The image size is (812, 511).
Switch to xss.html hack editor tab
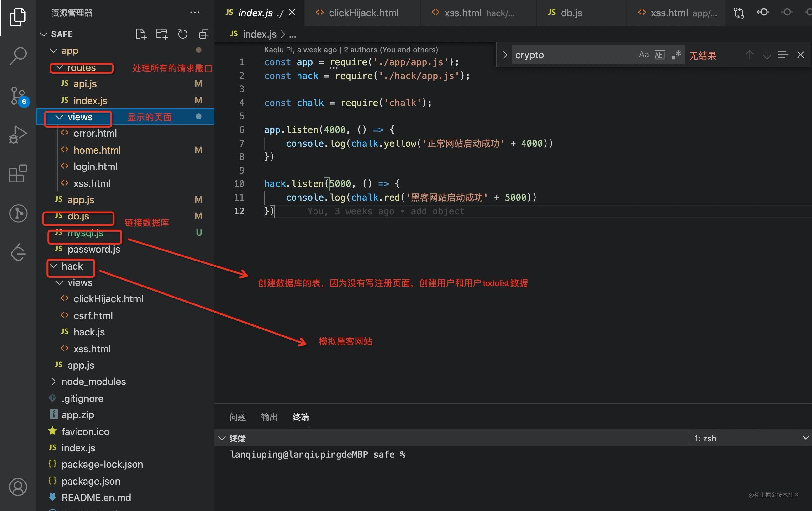478,13
